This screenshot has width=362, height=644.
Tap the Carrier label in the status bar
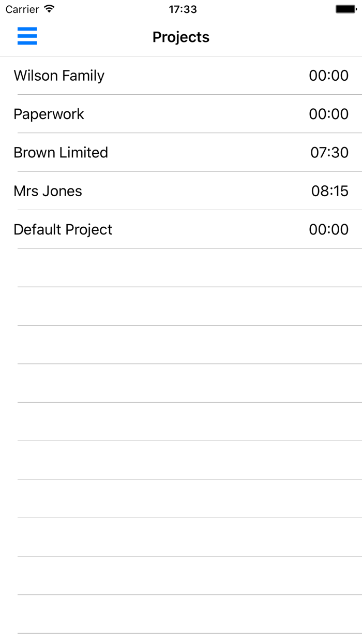pos(22,9)
